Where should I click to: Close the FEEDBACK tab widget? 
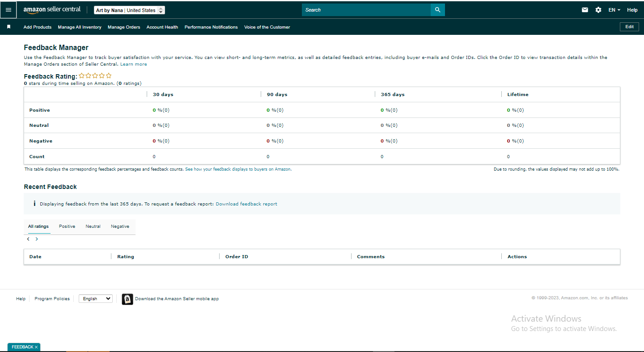[x=36, y=347]
